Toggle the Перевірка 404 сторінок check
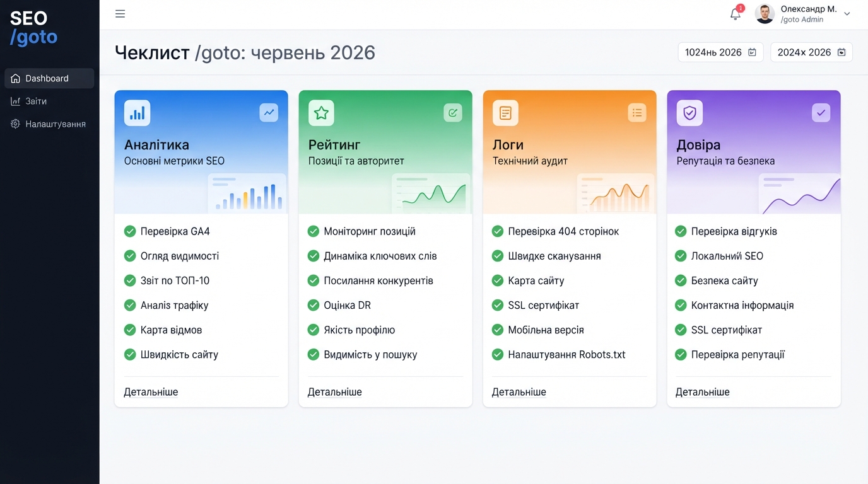The height and width of the screenshot is (484, 868). pos(498,231)
